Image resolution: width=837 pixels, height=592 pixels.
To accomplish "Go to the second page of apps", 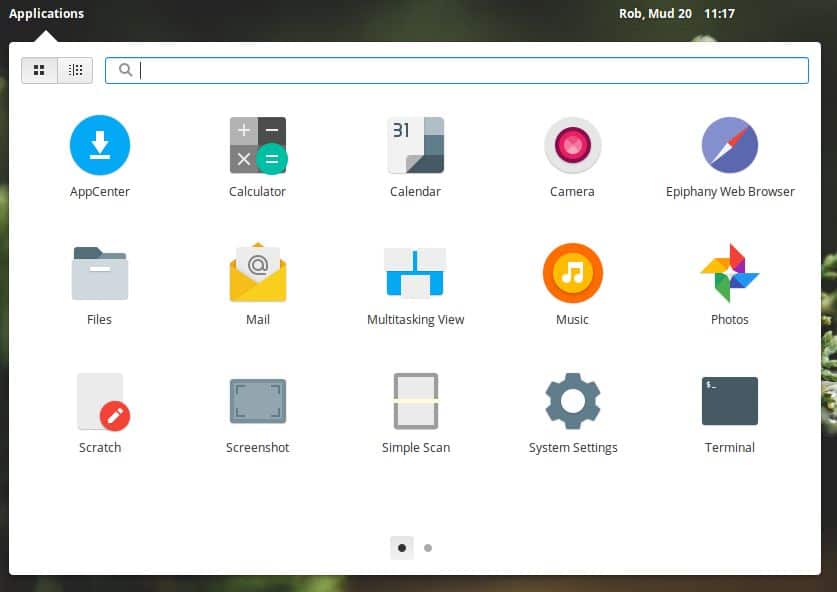I will [428, 548].
